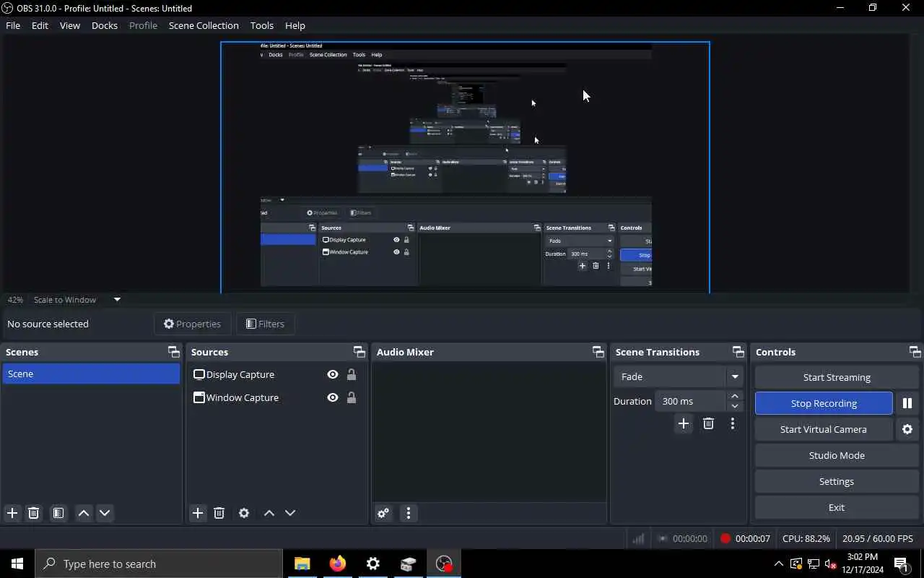Open scene filters icon in Scenes dock
The image size is (924, 578).
tap(58, 513)
